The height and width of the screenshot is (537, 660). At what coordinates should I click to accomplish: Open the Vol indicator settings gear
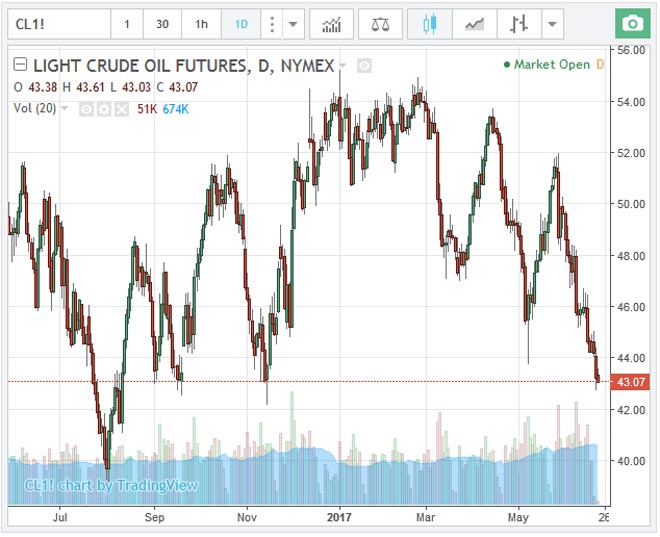point(102,107)
